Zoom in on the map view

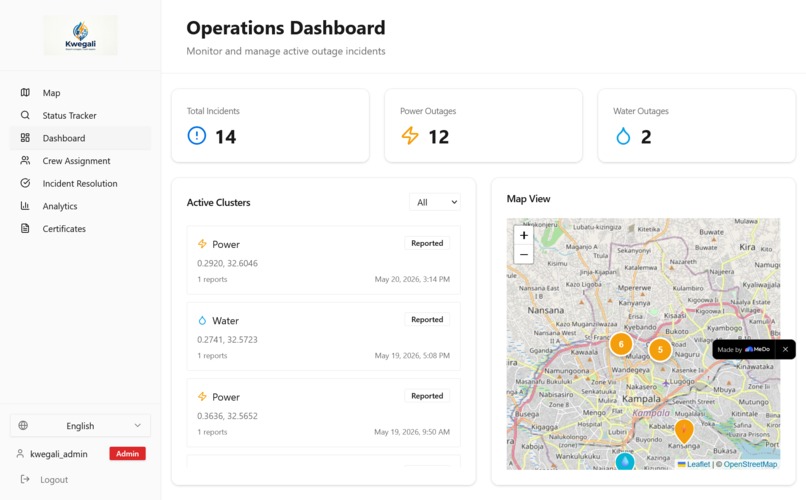click(x=524, y=235)
